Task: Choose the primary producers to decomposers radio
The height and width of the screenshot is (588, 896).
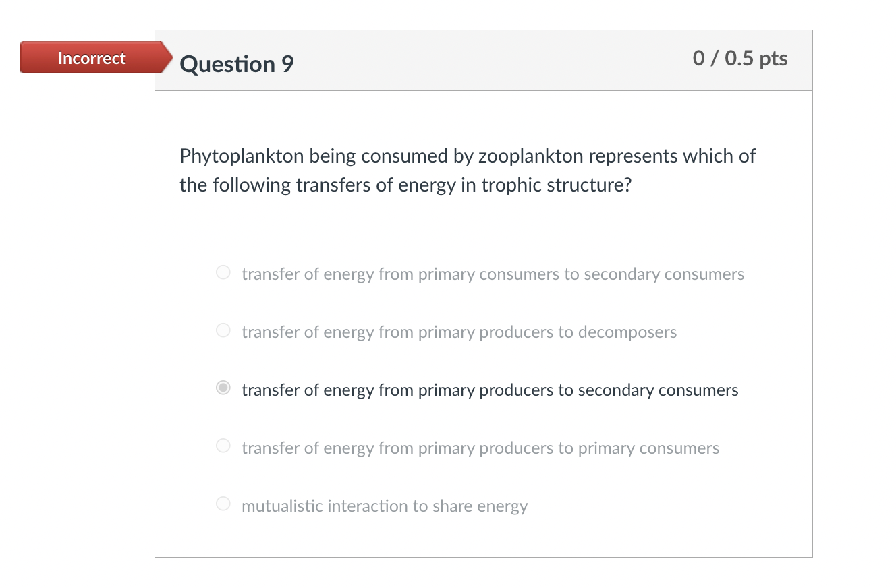Action: click(x=223, y=331)
